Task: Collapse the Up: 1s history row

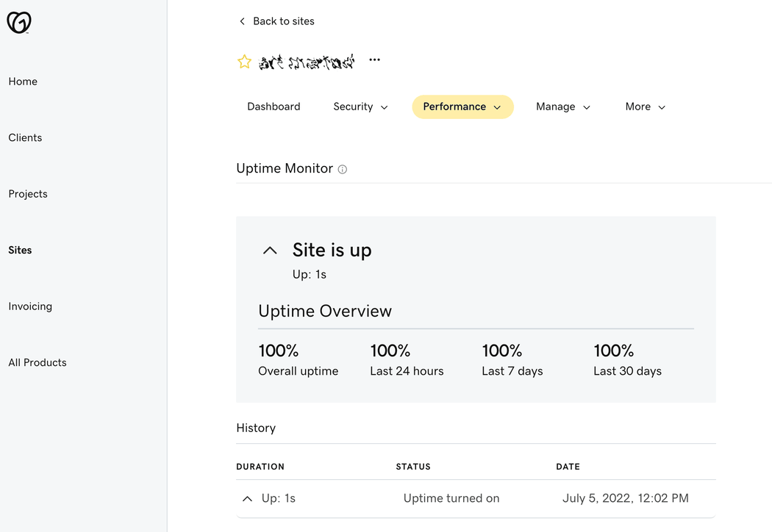Action: pos(247,498)
